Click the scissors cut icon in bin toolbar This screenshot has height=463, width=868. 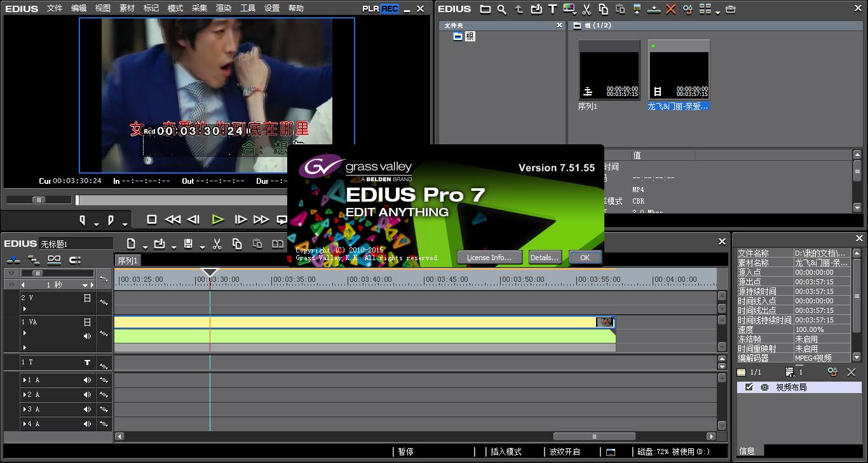pyautogui.click(x=586, y=9)
